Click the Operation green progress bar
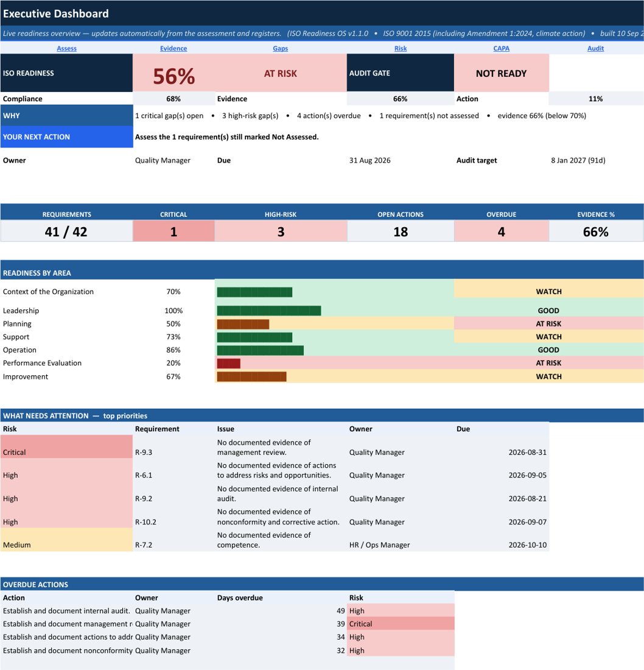Screen dimensions: 644x670 click(260, 350)
